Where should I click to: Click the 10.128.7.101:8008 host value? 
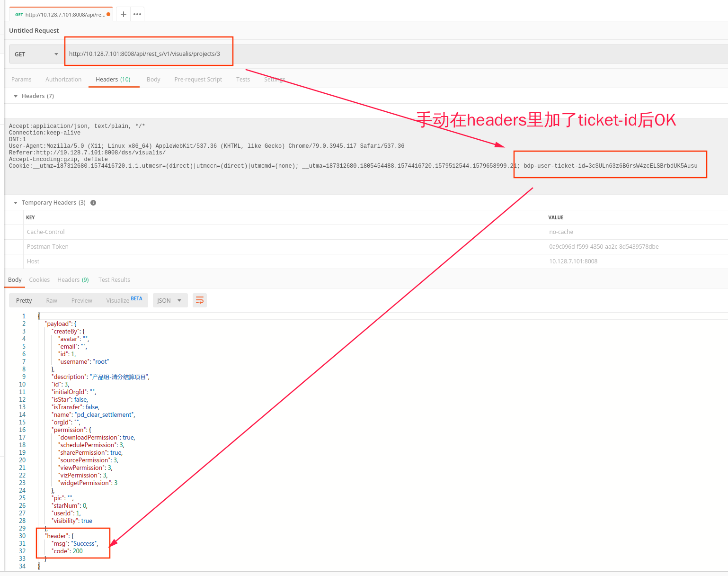tap(573, 261)
